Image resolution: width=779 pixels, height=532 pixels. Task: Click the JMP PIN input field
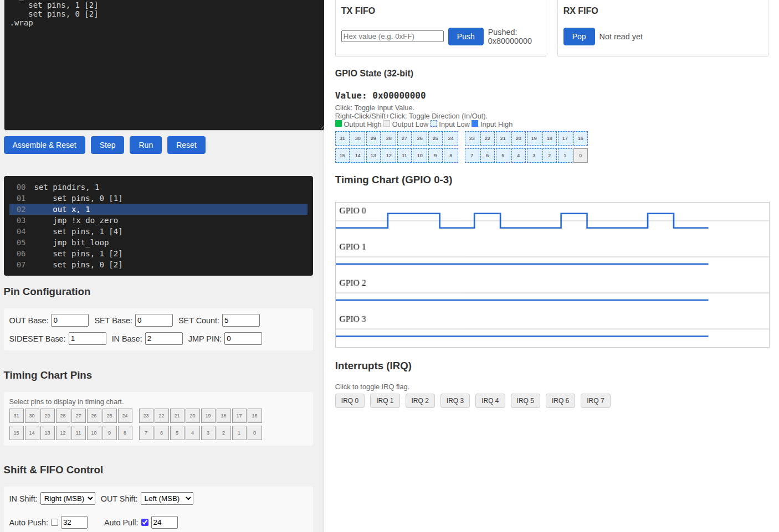click(243, 338)
